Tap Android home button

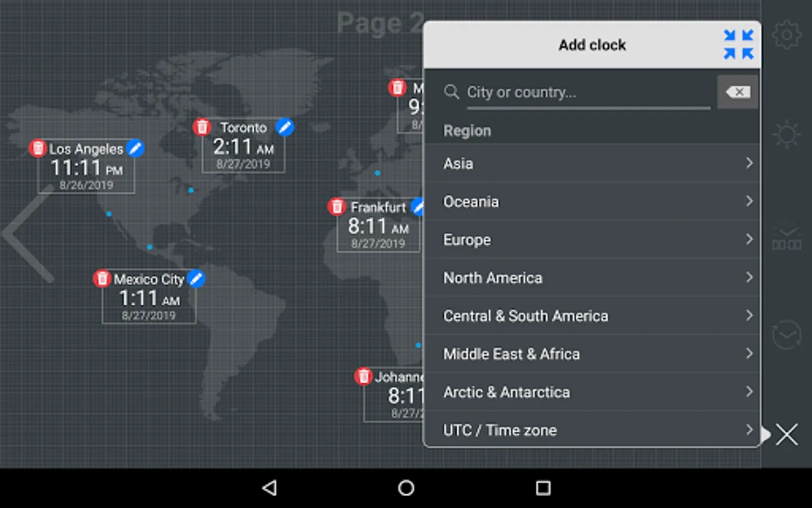tap(406, 488)
